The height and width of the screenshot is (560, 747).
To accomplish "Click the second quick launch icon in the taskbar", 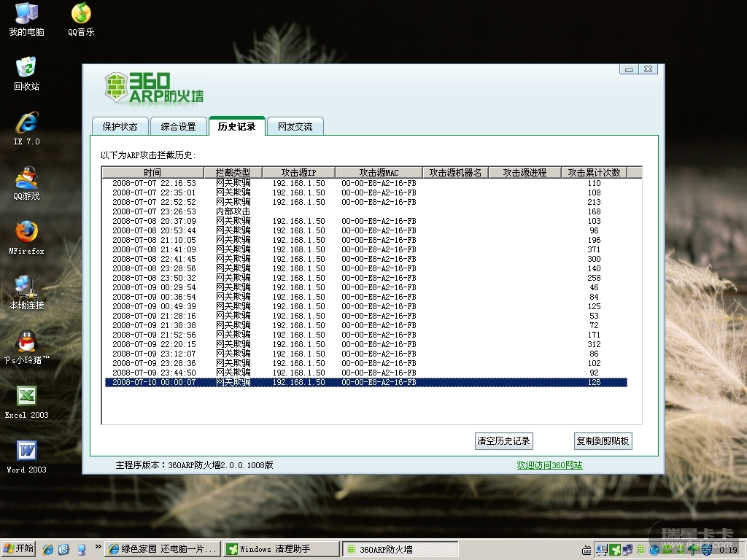I will [64, 550].
